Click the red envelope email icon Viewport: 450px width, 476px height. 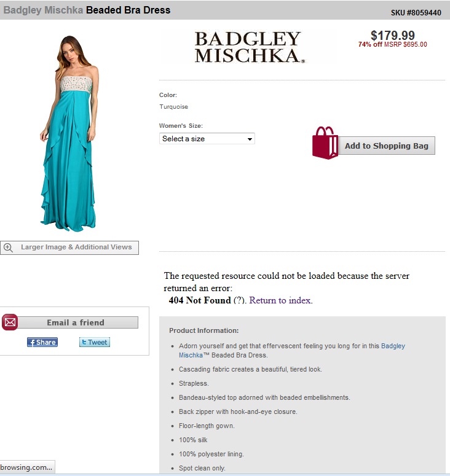point(10,322)
